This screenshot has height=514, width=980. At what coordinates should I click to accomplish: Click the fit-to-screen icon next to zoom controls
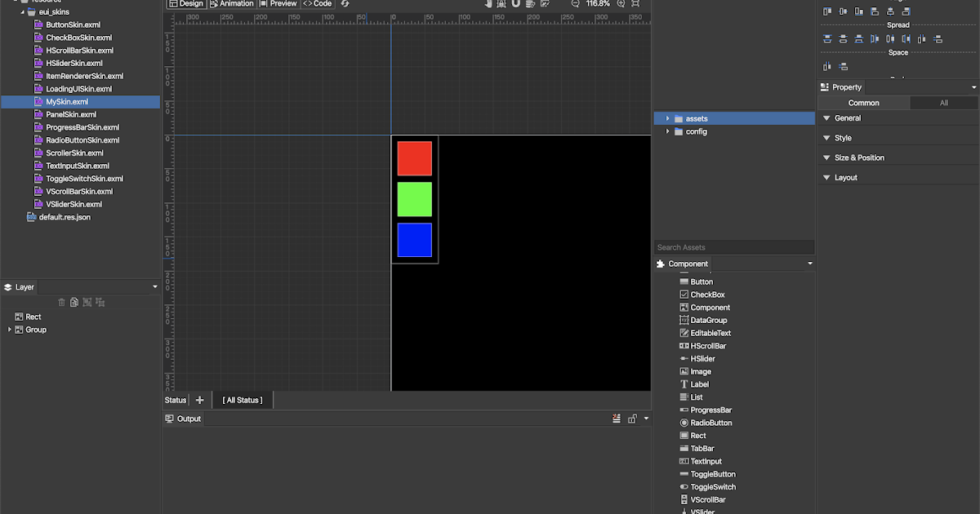pos(636,4)
